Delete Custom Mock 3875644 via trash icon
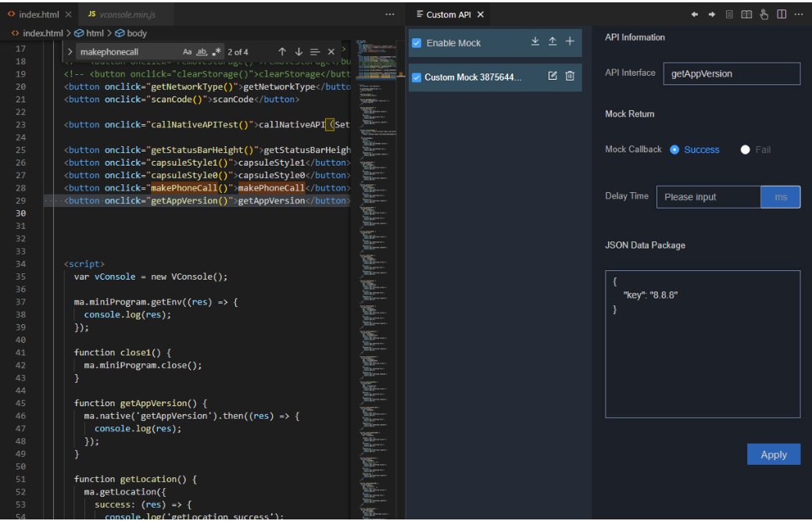The image size is (812, 521). click(x=571, y=76)
